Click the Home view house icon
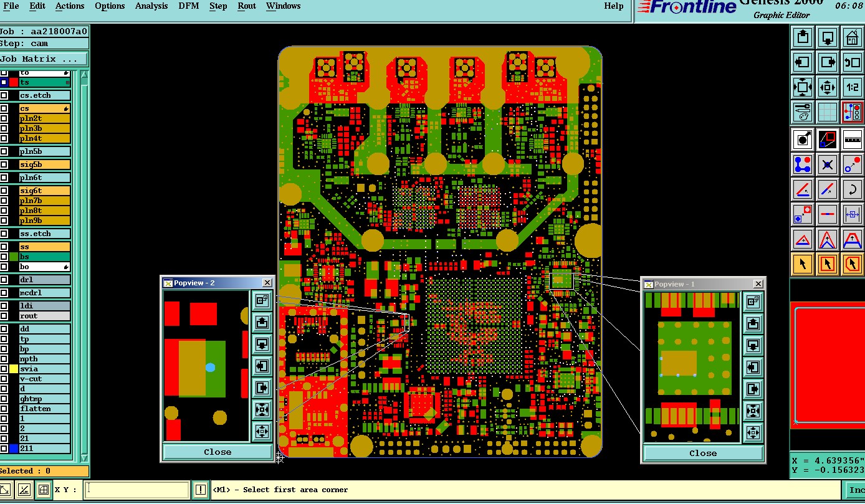The height and width of the screenshot is (504, 865). [852, 37]
